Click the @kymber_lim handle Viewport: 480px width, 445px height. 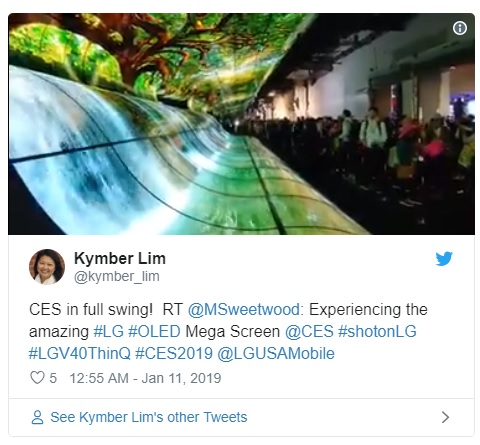(117, 276)
